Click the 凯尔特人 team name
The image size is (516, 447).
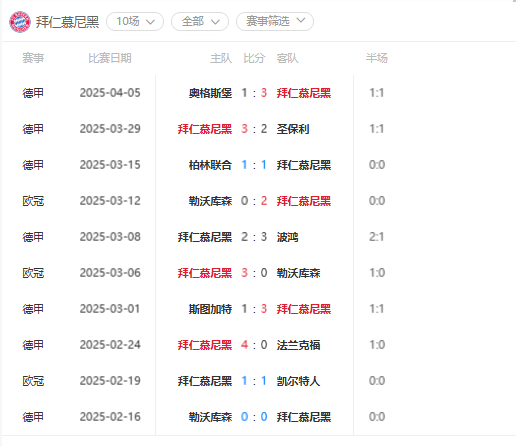pos(298,381)
